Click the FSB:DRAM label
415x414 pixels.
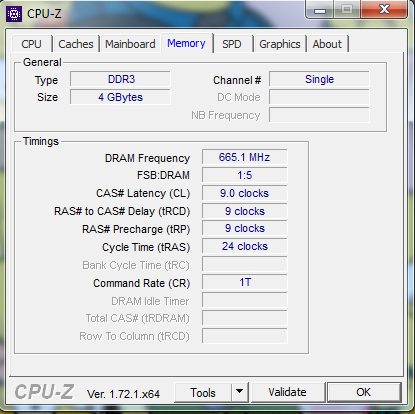pyautogui.click(x=163, y=175)
